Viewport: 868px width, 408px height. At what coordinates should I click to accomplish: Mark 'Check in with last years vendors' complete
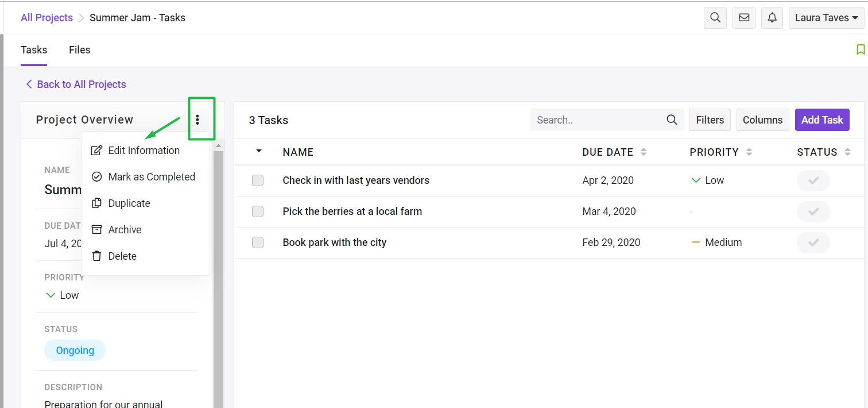813,180
